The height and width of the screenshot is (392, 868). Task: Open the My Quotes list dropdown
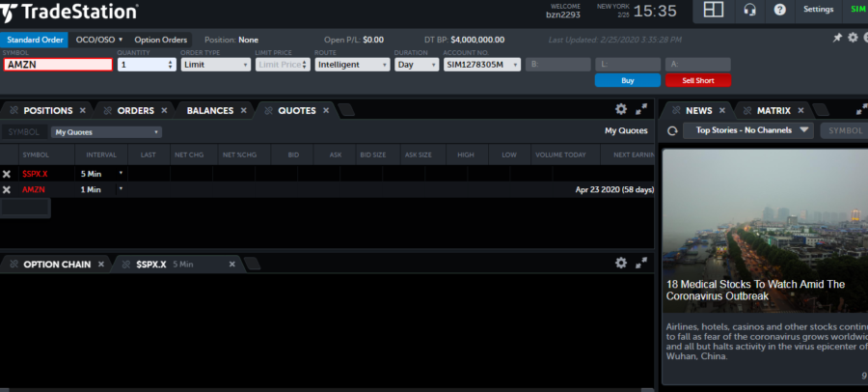point(106,132)
